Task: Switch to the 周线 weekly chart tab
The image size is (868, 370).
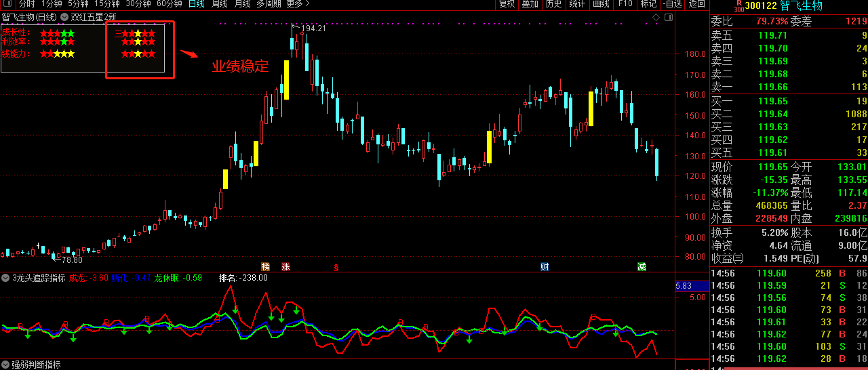Action: (219, 4)
